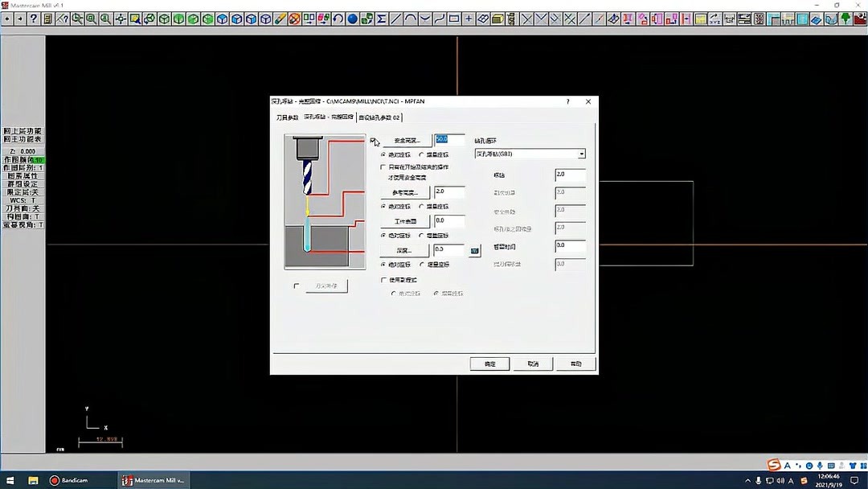Select 增量坐标 radio for reference height
This screenshot has width=868, height=489.
click(420, 207)
